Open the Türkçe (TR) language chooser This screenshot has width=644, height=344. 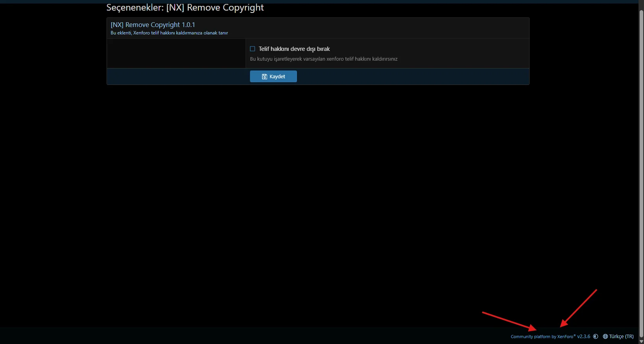point(621,337)
